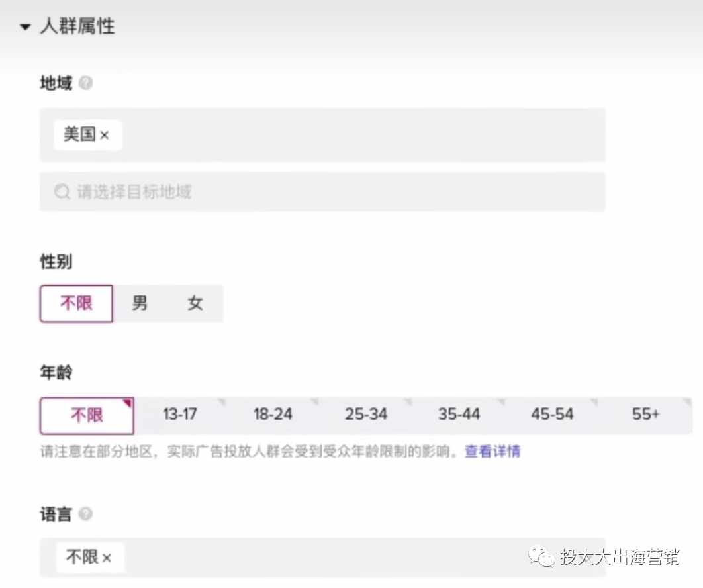Focus the 请选择目标地域 search input
The width and height of the screenshot is (703, 588).
tap(322, 191)
